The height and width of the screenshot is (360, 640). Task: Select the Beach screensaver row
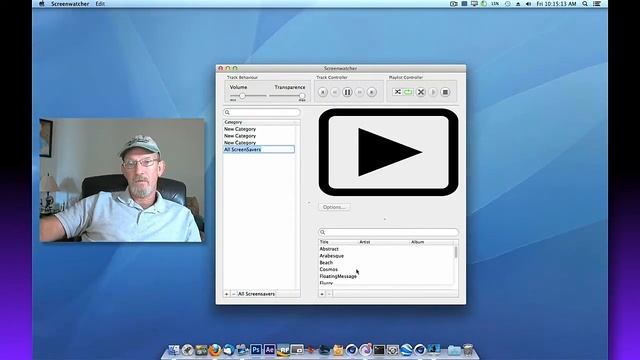386,263
